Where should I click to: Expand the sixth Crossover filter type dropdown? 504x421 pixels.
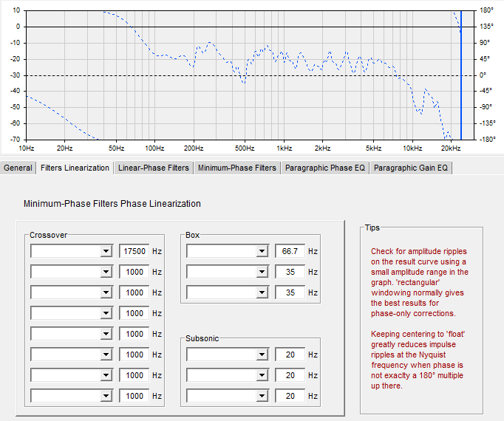pyautogui.click(x=72, y=355)
